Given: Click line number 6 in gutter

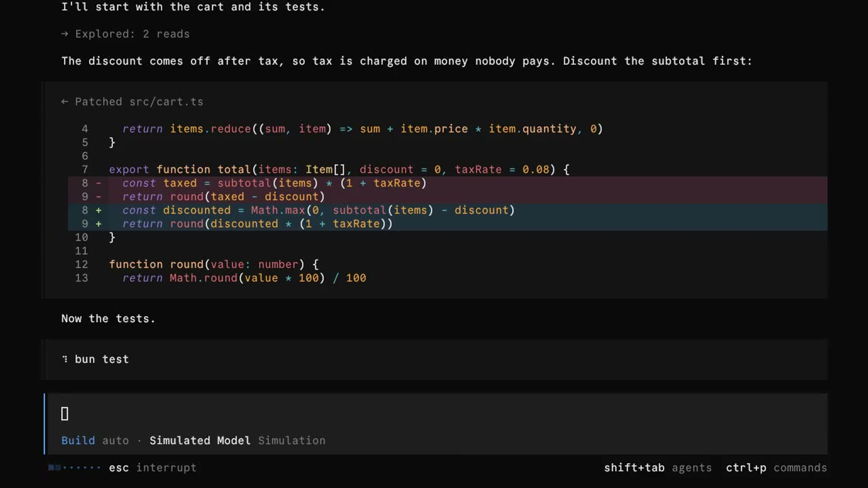Looking at the screenshot, I should coord(85,156).
